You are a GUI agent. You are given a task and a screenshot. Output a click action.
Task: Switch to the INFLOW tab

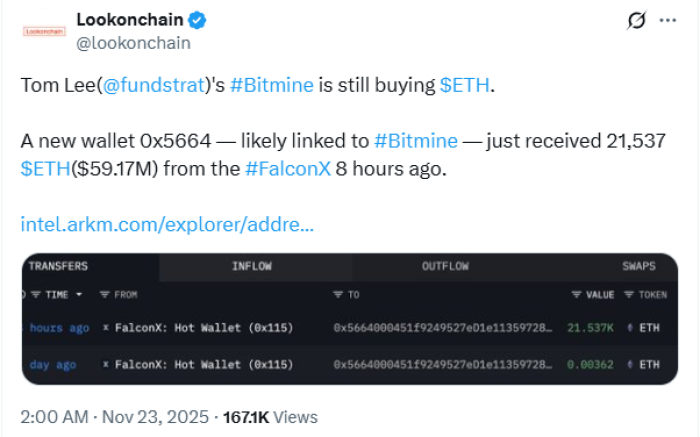(x=251, y=266)
